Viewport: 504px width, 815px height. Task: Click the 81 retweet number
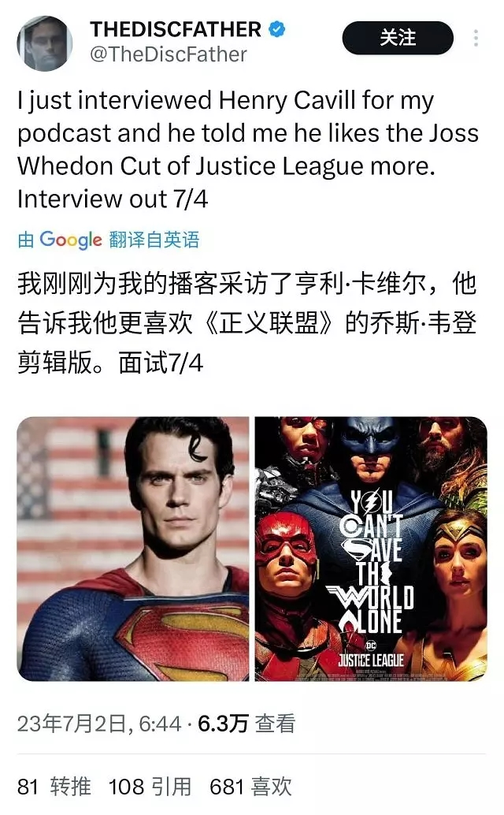tap(28, 787)
